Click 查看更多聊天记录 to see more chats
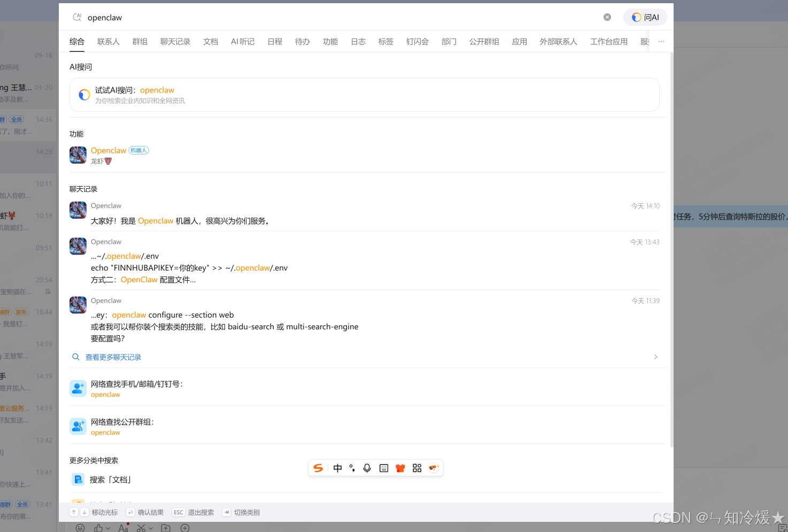Viewport: 788px width, 532px height. 113,357
